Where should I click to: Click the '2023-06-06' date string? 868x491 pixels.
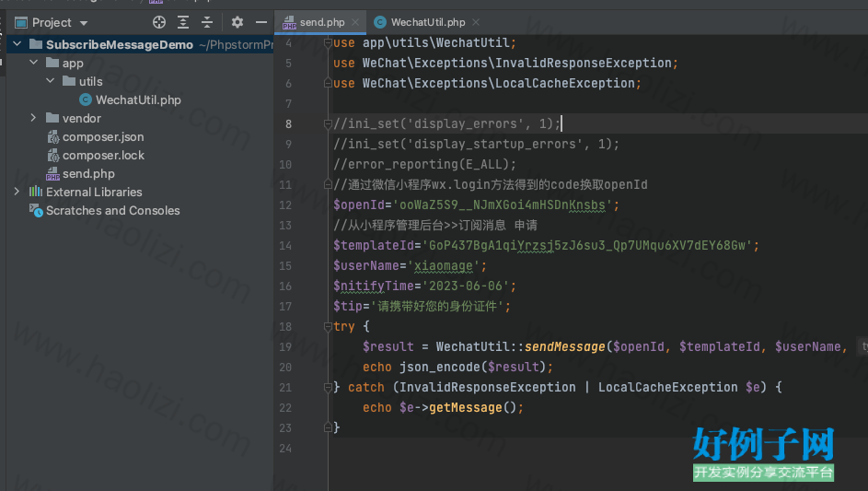[x=466, y=286]
